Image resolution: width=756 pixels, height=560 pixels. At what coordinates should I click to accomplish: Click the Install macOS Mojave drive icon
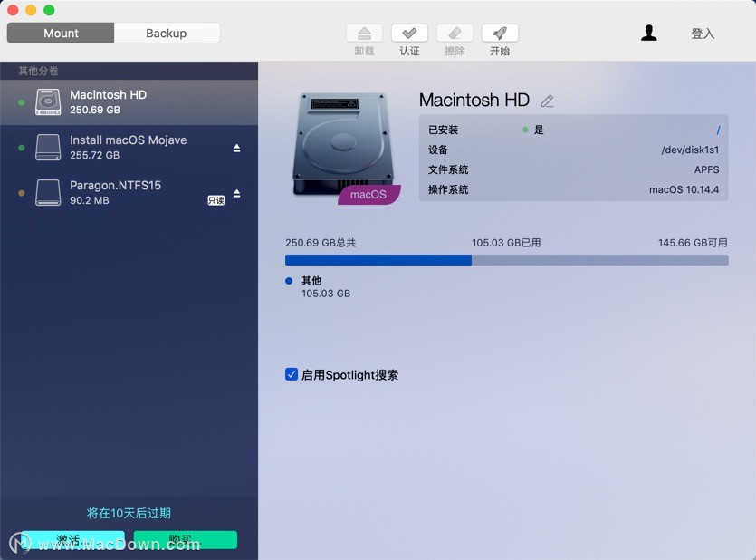(48, 147)
